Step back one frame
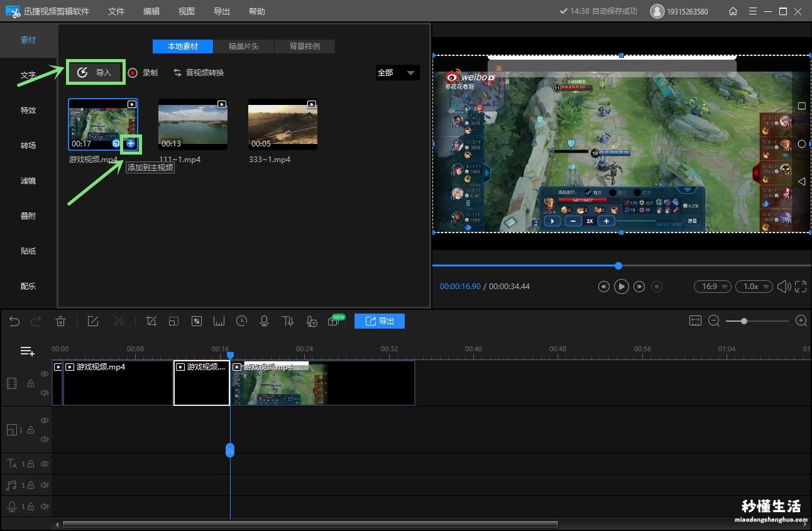The width and height of the screenshot is (812, 531). click(603, 287)
